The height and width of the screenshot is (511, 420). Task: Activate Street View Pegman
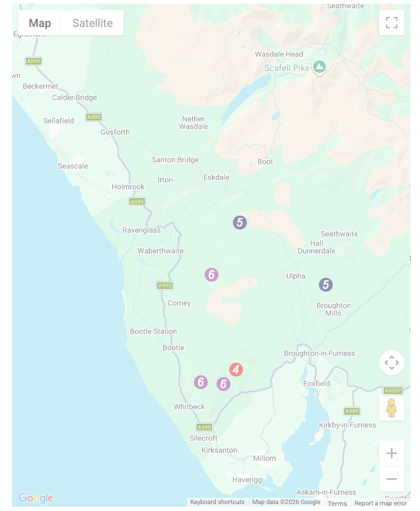pyautogui.click(x=392, y=407)
